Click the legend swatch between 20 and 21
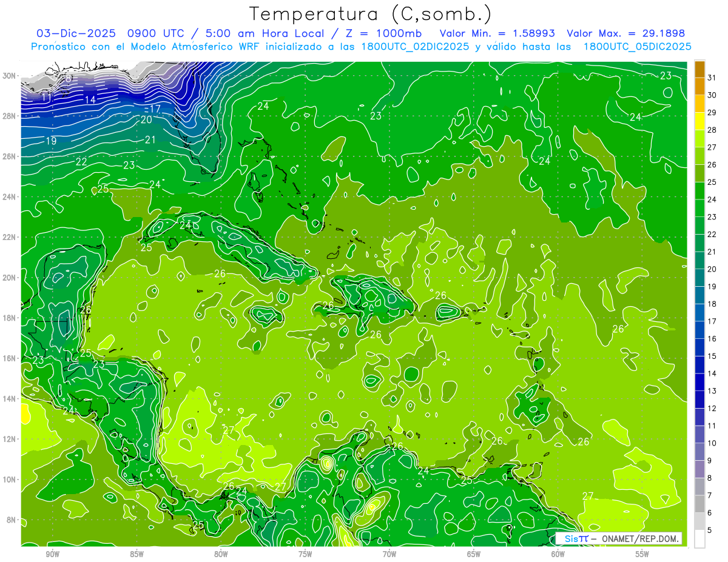This screenshot has width=728, height=562. pos(699,261)
